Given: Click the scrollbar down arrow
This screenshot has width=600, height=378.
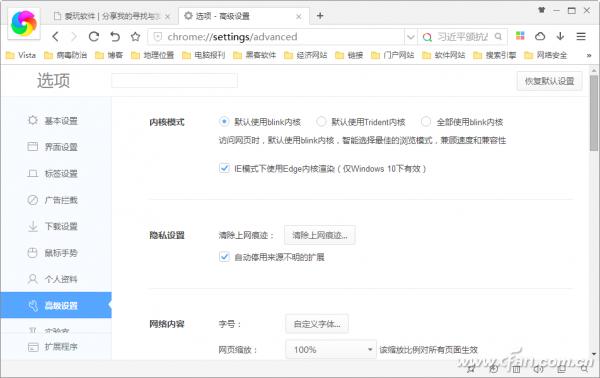Looking at the screenshot, I should pos(593,354).
